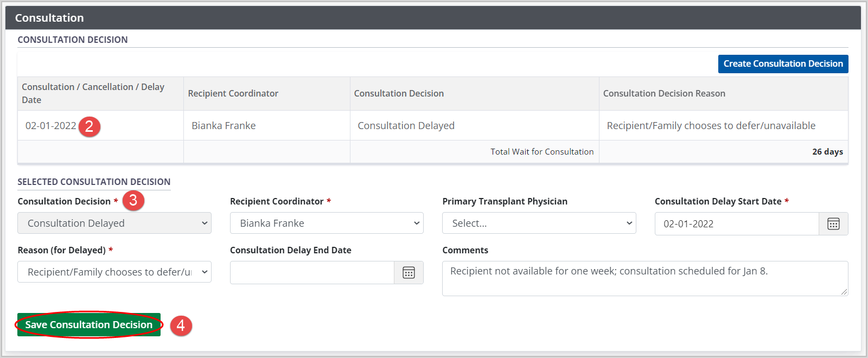This screenshot has width=868, height=358.
Task: Click the red step 4 marker
Action: point(181,325)
